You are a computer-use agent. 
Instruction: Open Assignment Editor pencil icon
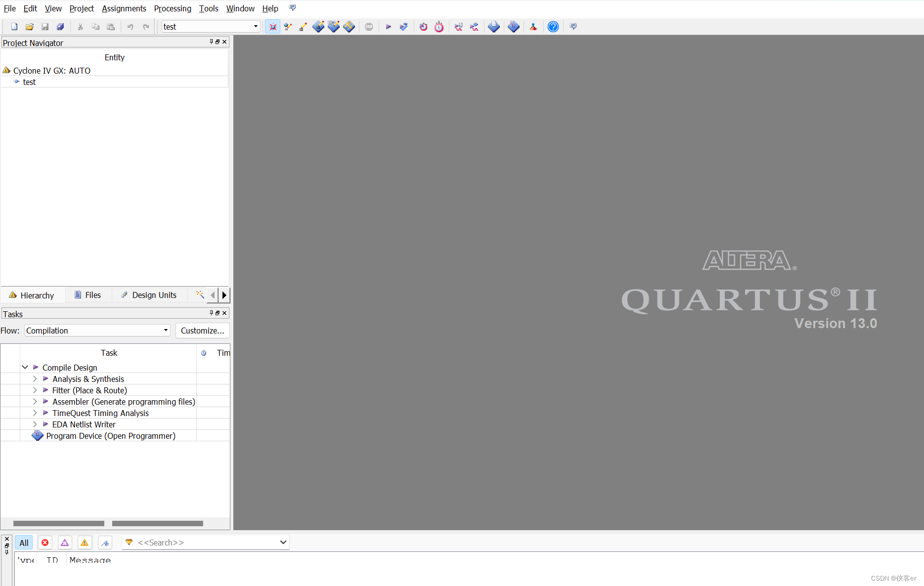[x=303, y=27]
